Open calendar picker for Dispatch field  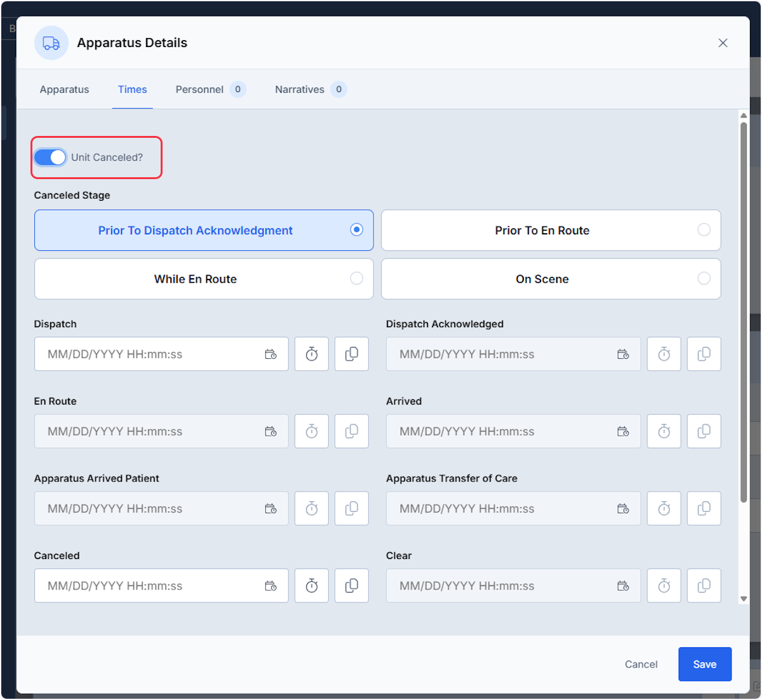[x=271, y=354]
